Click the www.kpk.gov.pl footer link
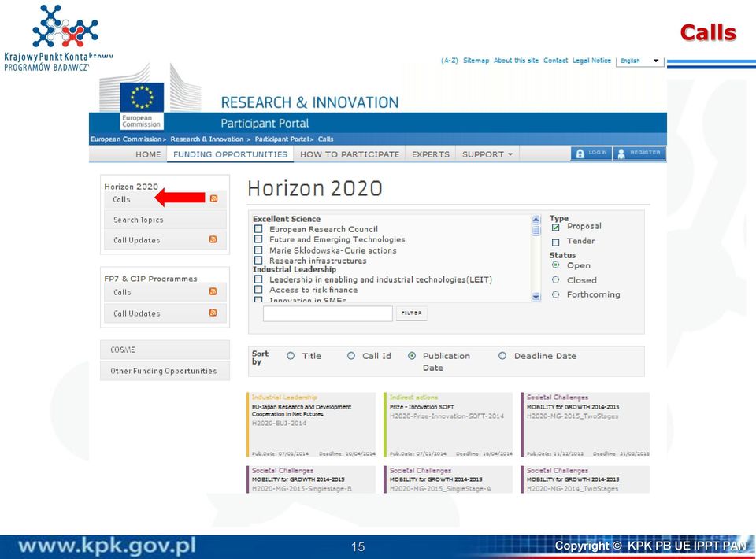Viewport: 756px width, 559px height. coord(107,546)
